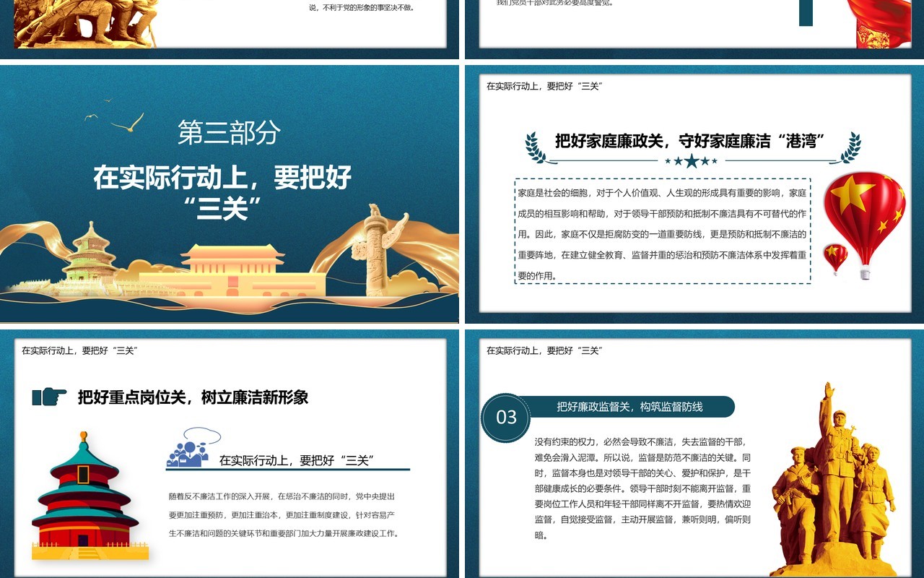Click the header label above the 港湾 heading
The height and width of the screenshot is (578, 924).
click(x=544, y=86)
